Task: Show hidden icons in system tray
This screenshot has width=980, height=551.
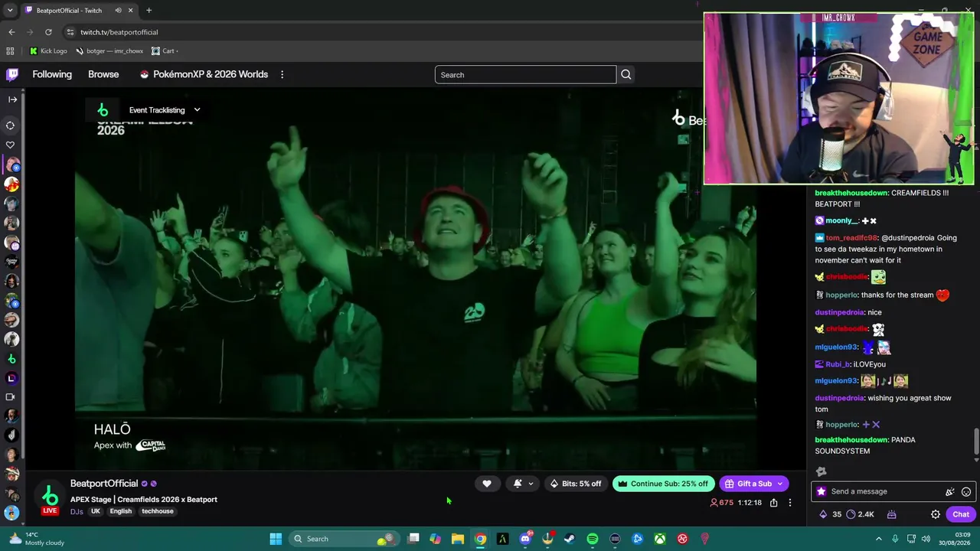Action: pyautogui.click(x=878, y=539)
